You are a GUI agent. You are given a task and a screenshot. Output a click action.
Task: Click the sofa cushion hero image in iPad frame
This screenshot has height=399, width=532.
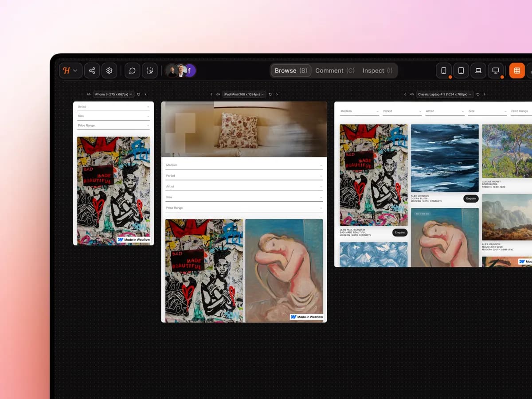point(244,129)
